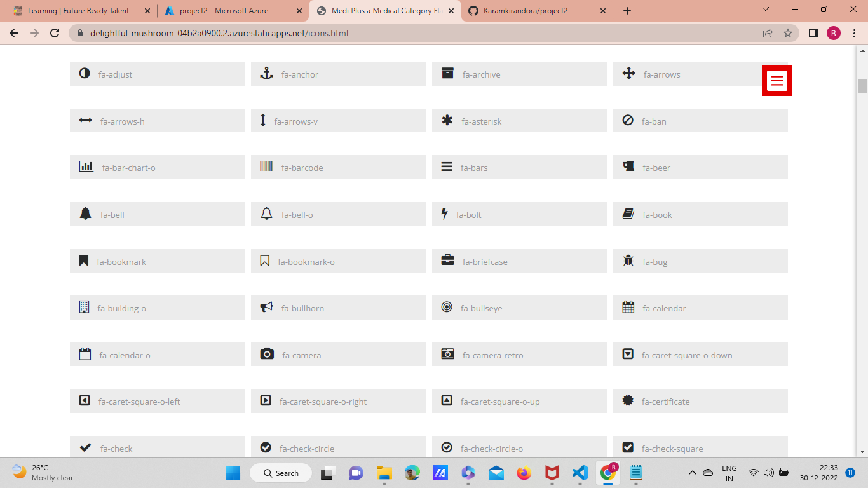Click the browser back button
Screen dimensions: 868x488
click(x=13, y=33)
